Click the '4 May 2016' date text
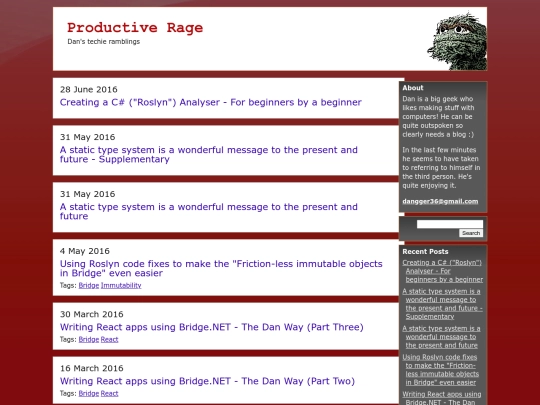This screenshot has width=540, height=405. click(85, 251)
